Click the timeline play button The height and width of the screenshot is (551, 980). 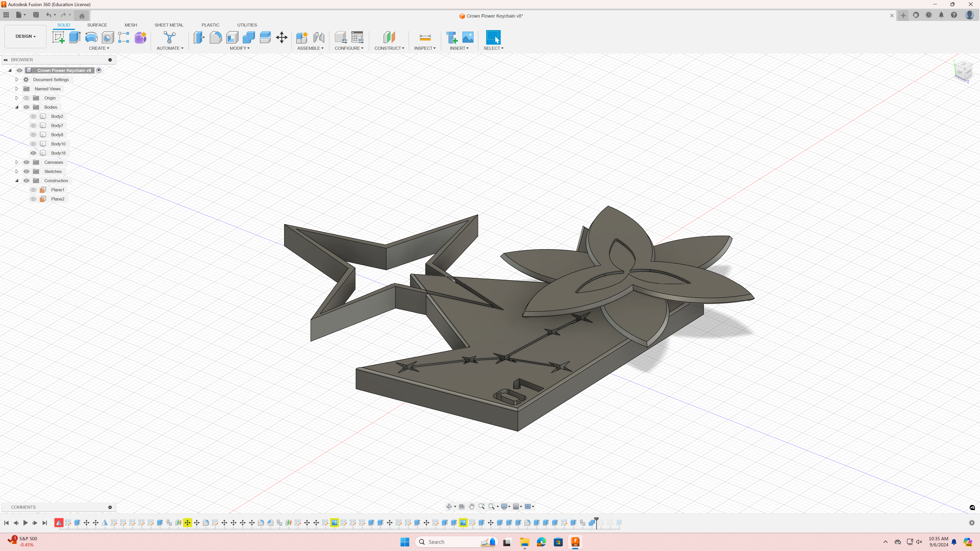[26, 523]
